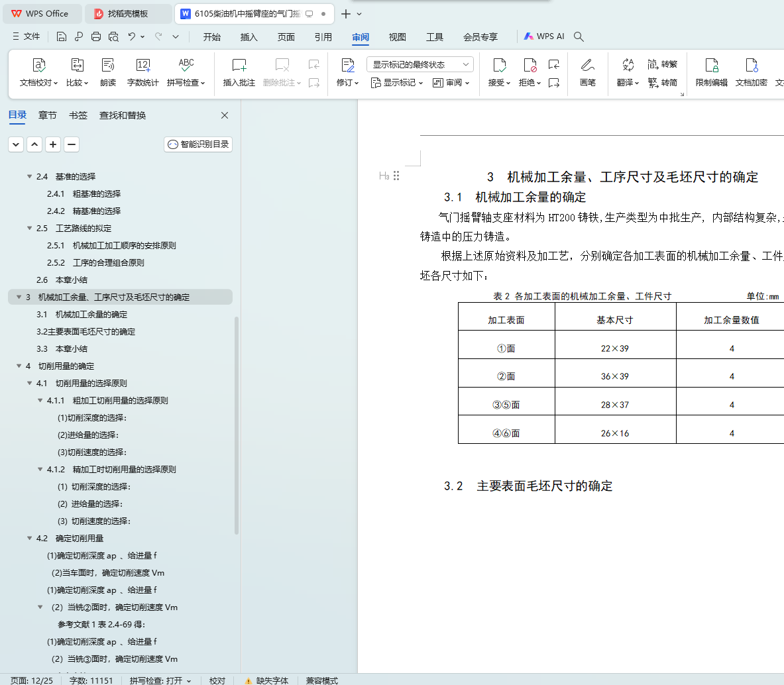Click the Print icon in quick toolbar
This screenshot has height=685, width=784.
pyautogui.click(x=96, y=36)
